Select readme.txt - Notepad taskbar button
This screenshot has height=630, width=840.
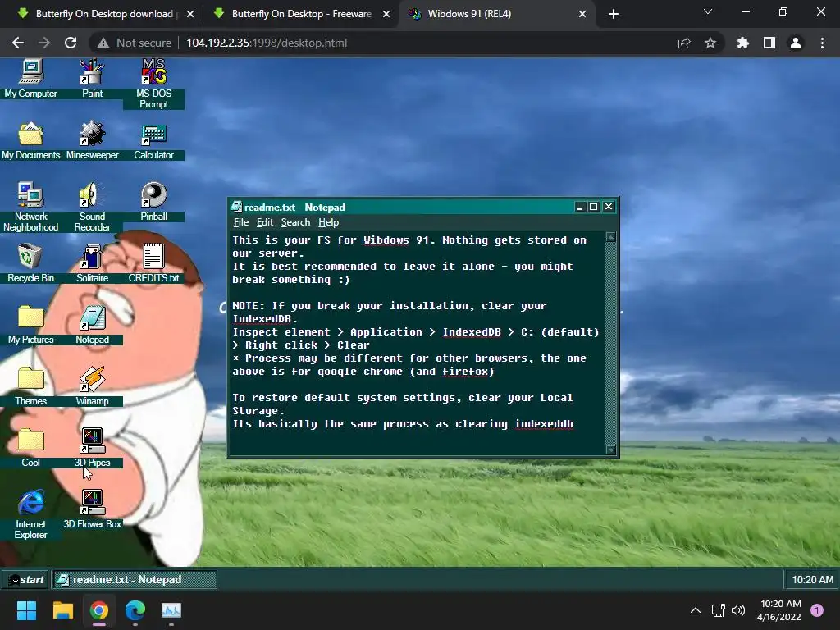click(135, 580)
